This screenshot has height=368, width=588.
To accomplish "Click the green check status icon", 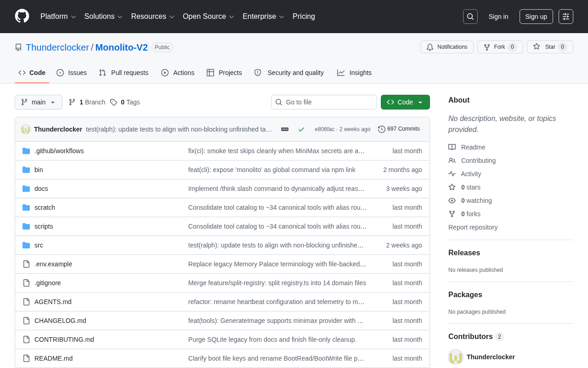I will coord(301,129).
